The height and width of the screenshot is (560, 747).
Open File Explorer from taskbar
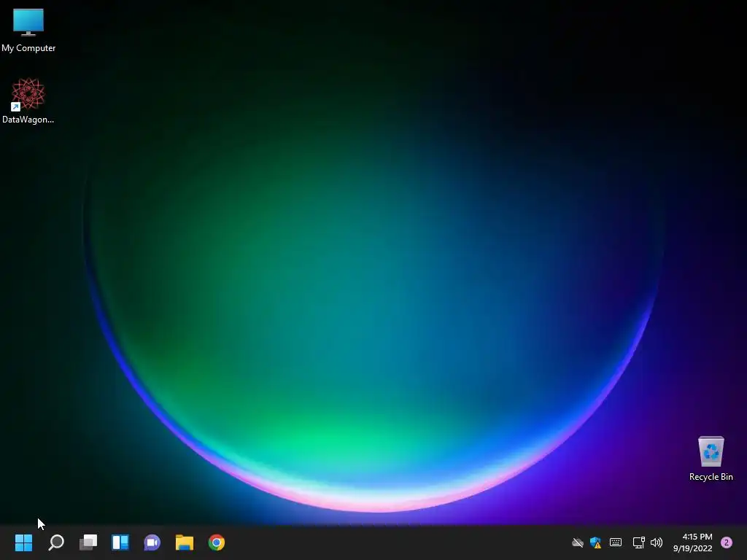pos(185,542)
